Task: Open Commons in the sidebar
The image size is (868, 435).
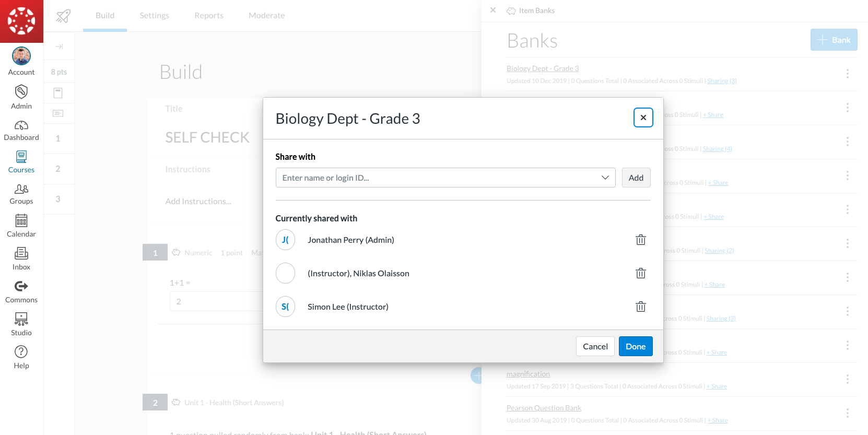Action: 21,292
